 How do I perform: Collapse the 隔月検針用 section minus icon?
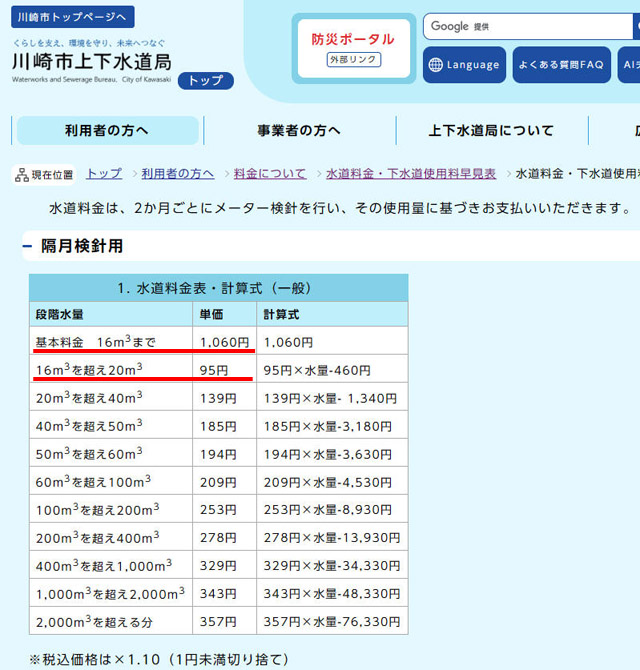tap(27, 246)
